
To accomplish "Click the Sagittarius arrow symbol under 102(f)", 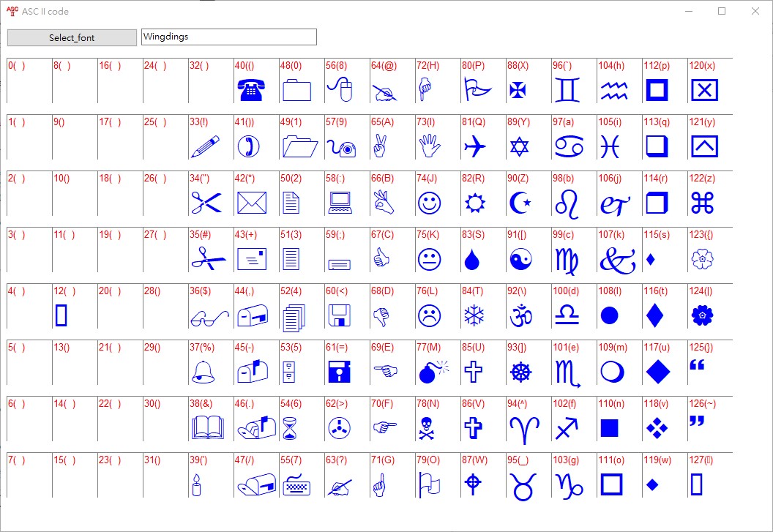I will (x=567, y=428).
